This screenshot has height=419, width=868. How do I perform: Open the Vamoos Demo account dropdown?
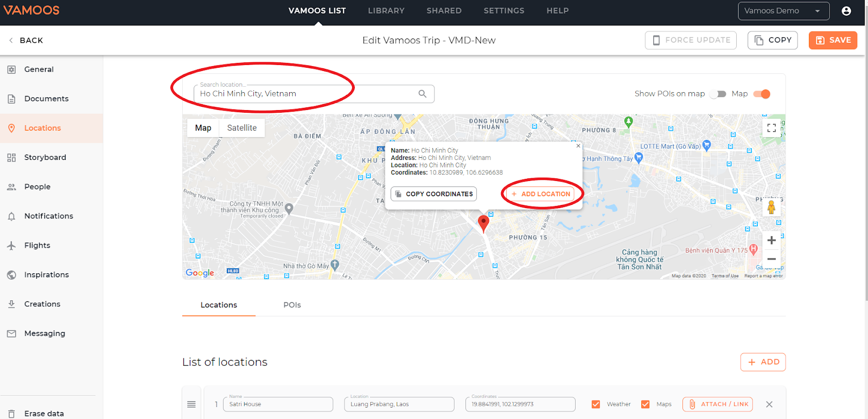(783, 11)
